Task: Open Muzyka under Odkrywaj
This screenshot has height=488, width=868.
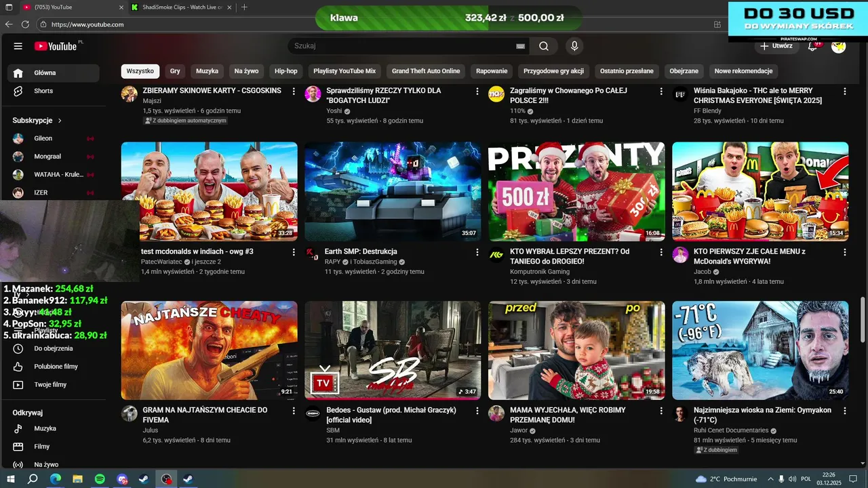Action: click(53, 428)
